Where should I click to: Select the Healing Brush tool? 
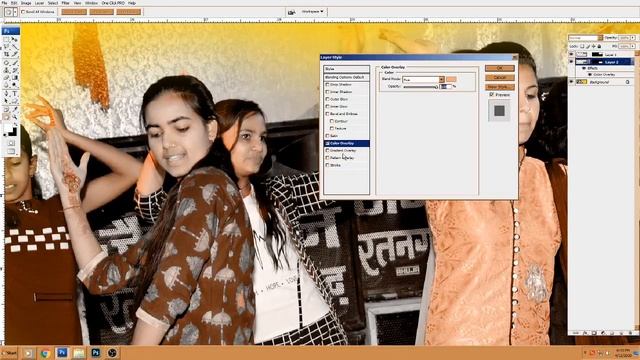tap(6, 62)
